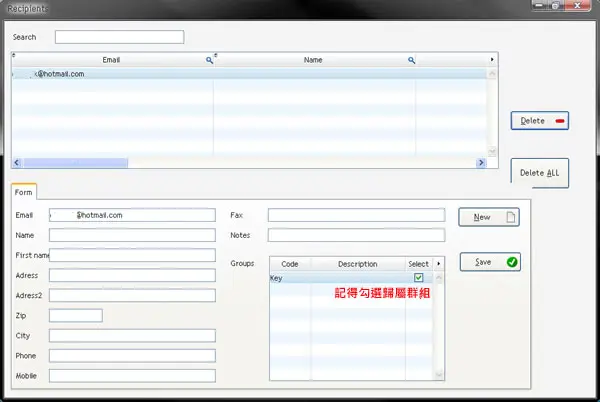Screen dimensions: 600x402
Task: Click the horizontal scrollbar thumb in recipients list
Action: (x=76, y=163)
